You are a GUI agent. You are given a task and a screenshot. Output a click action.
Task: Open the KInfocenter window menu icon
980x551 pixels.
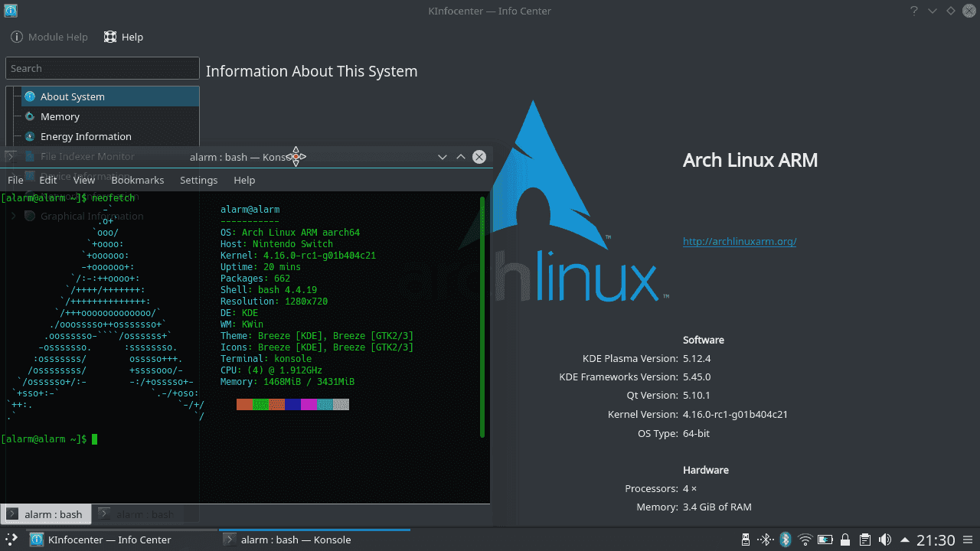click(10, 11)
